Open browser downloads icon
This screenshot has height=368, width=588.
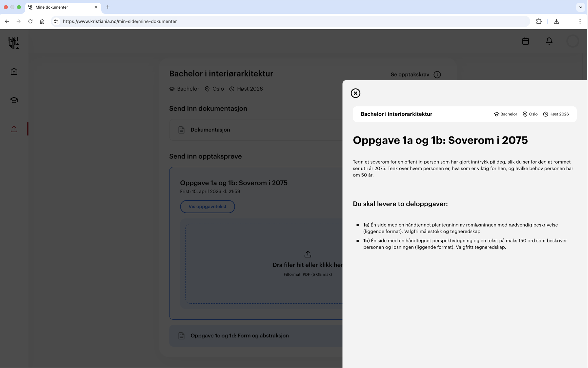pos(556,21)
